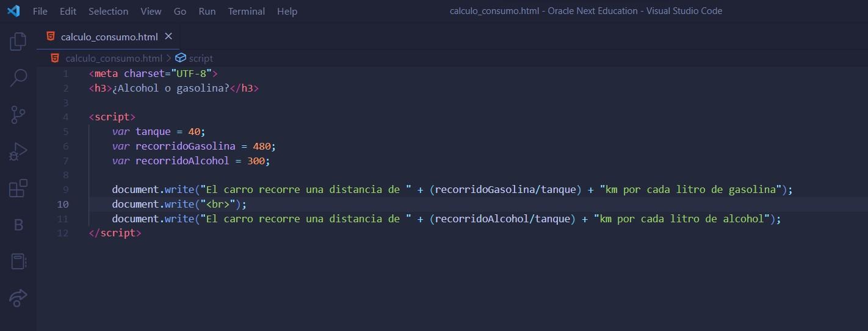Screen dimensions: 868x331
Task: Open the Edit menu
Action: 68,11
